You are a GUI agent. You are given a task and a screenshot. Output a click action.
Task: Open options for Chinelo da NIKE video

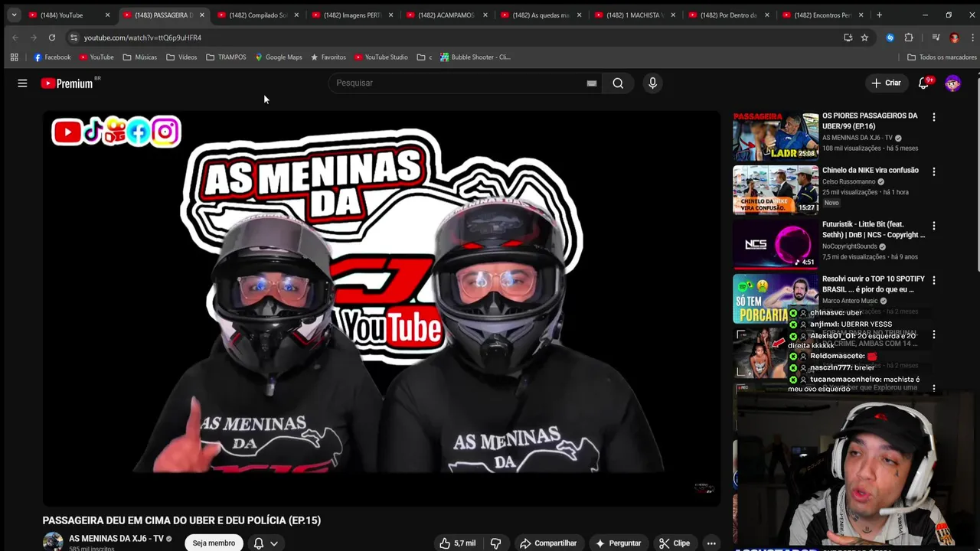click(x=933, y=171)
